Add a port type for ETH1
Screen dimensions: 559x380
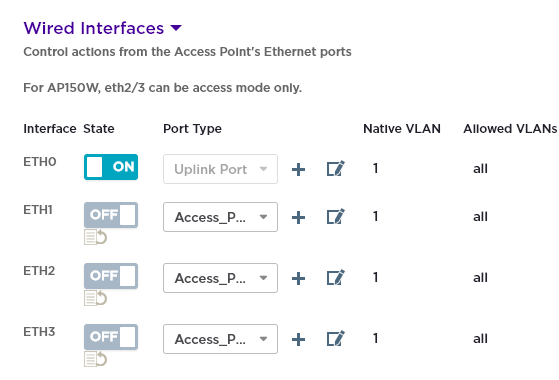click(x=298, y=217)
